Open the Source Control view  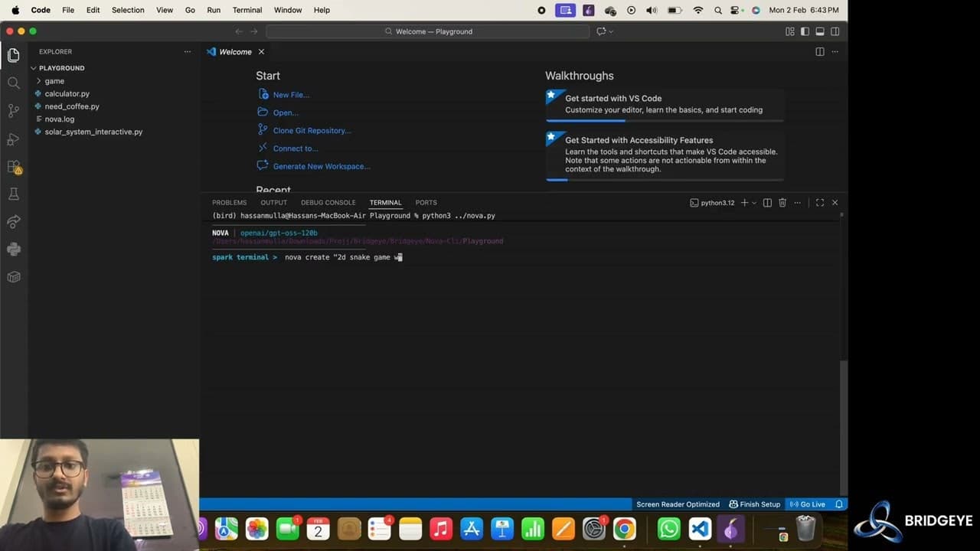coord(13,111)
